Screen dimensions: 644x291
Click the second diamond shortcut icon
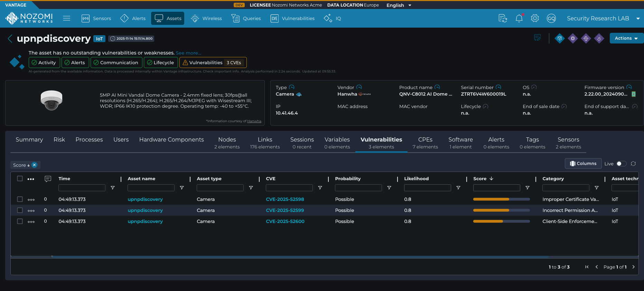573,38
